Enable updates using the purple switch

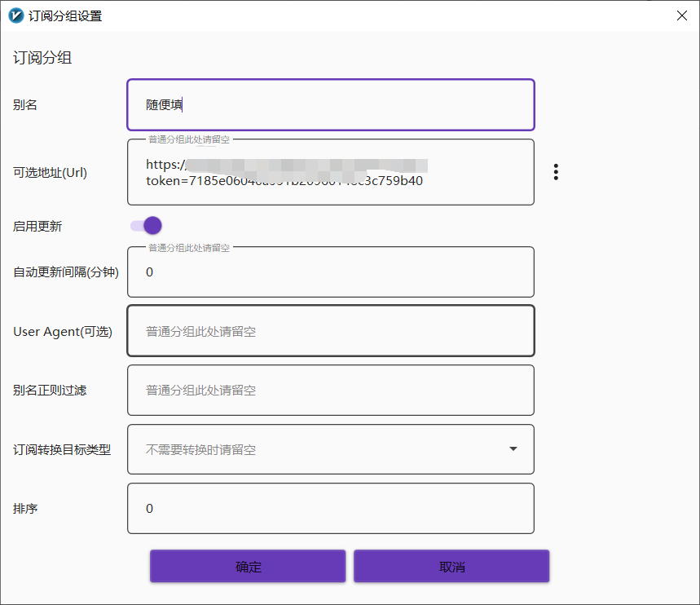pyautogui.click(x=144, y=226)
